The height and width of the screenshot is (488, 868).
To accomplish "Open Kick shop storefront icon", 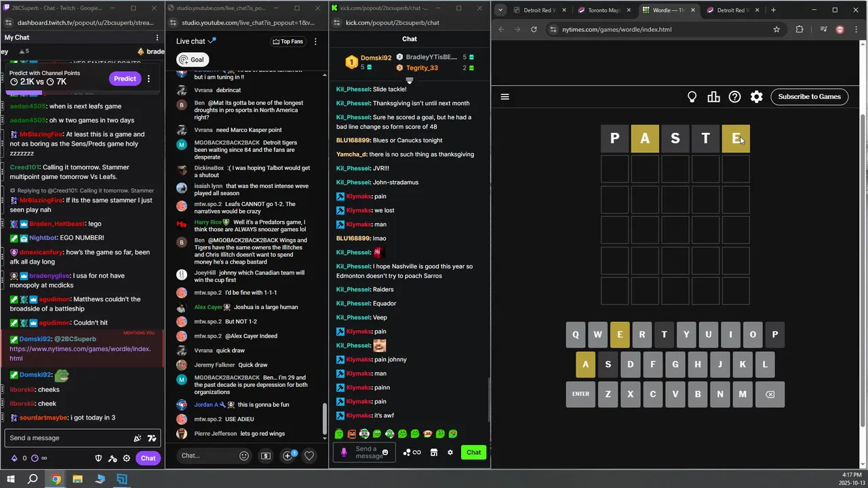I will pyautogui.click(x=434, y=452).
